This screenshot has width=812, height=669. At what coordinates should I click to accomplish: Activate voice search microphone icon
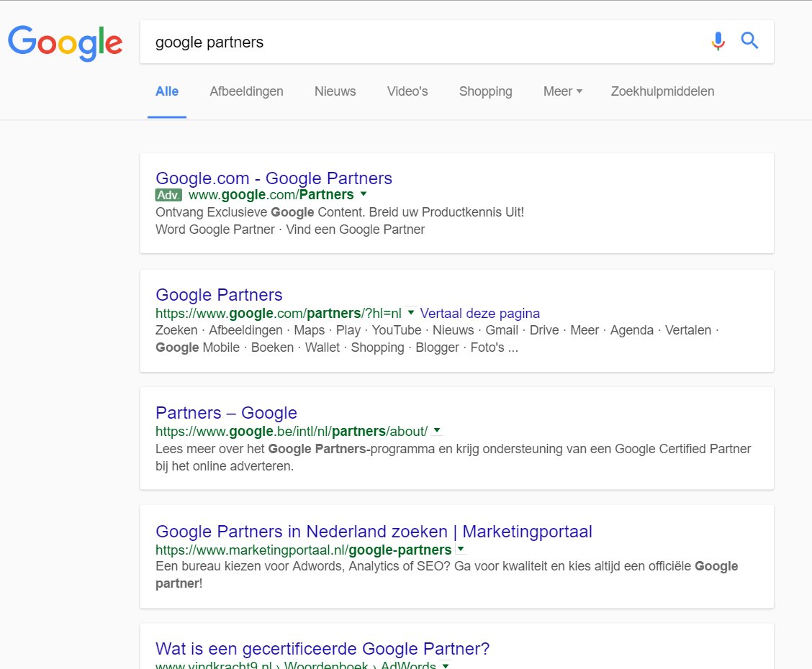pos(718,41)
